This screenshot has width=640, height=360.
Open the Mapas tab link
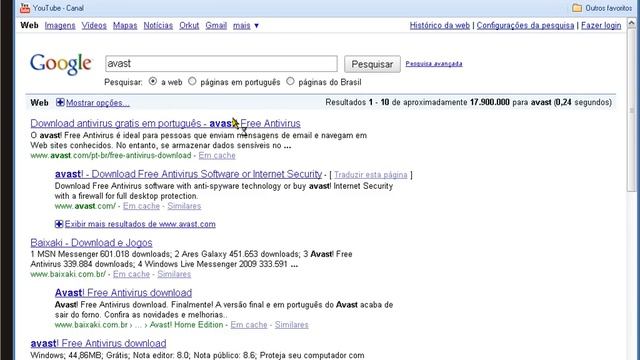(x=125, y=25)
